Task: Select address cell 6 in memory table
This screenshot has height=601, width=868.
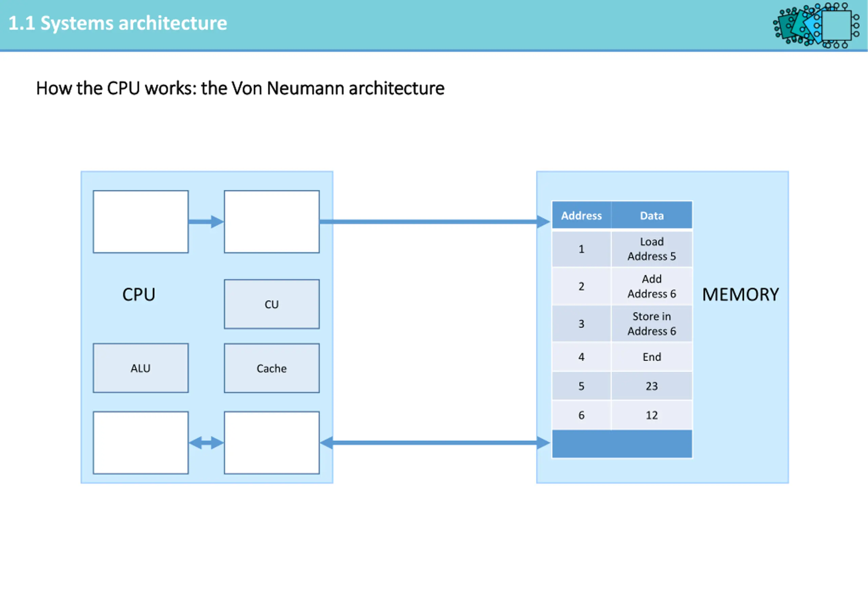Action: 581,415
